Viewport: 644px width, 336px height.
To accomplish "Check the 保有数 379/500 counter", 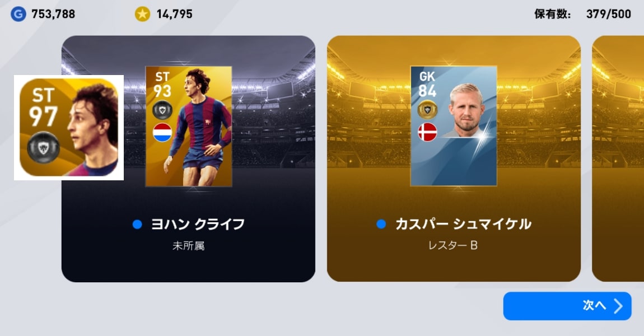I will point(582,14).
